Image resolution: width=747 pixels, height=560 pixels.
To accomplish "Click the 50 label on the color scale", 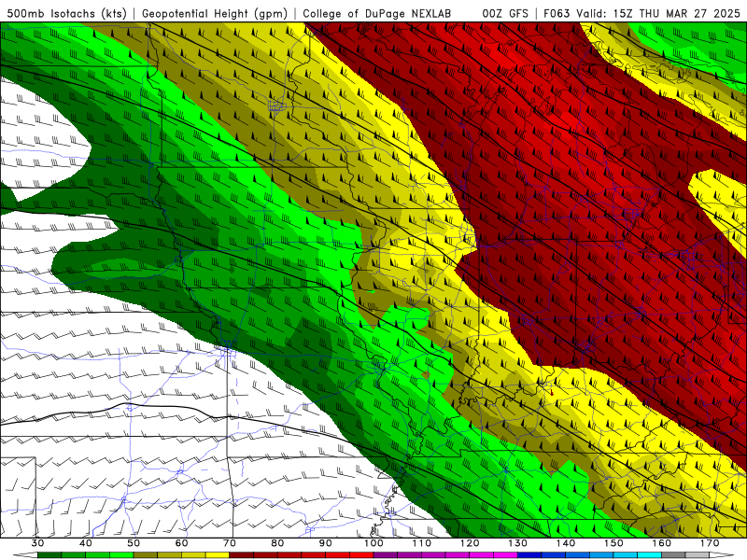I will [134, 543].
